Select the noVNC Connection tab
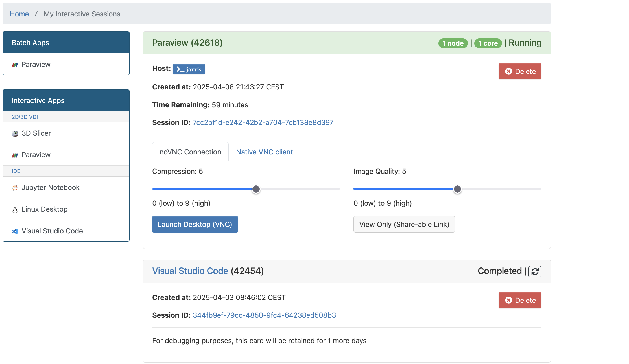629x364 pixels. pyautogui.click(x=190, y=152)
